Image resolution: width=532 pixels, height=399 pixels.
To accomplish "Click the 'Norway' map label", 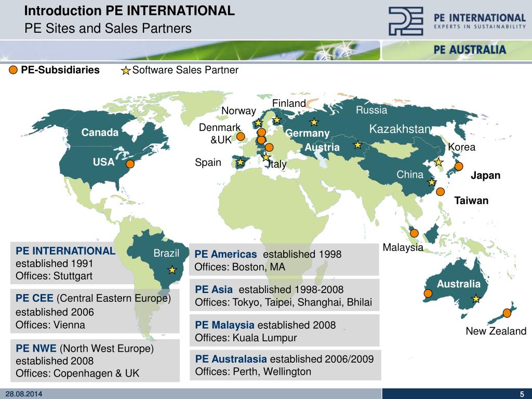I will [238, 111].
